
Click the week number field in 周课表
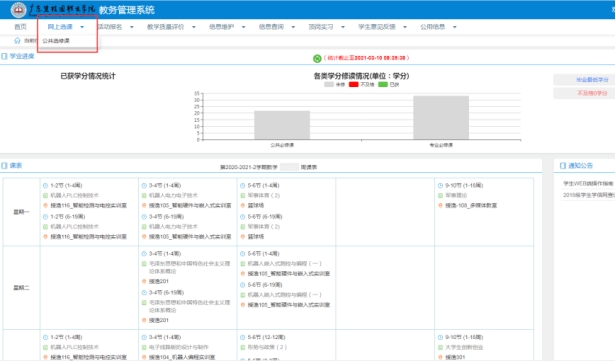(289, 167)
